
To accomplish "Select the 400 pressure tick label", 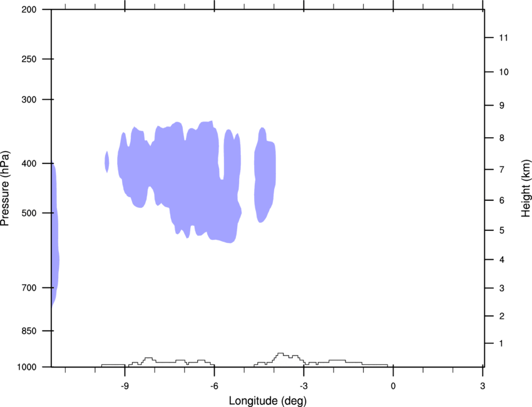I will [29, 163].
